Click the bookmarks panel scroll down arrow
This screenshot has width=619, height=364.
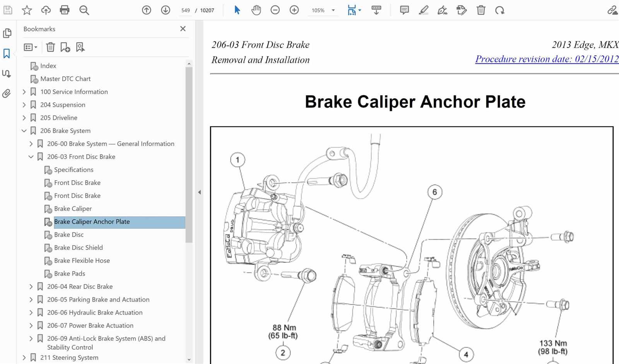tap(189, 359)
